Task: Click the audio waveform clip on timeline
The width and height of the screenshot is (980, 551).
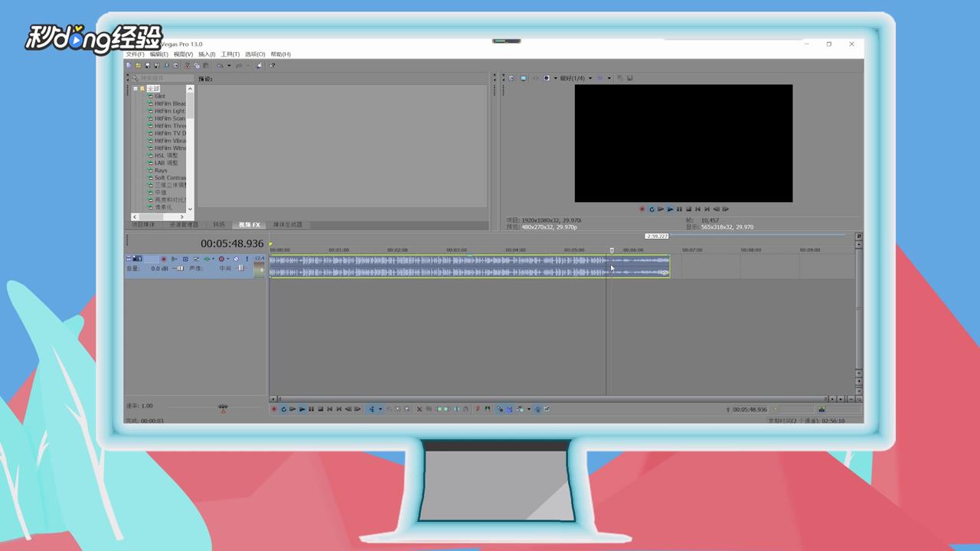Action: tap(469, 266)
